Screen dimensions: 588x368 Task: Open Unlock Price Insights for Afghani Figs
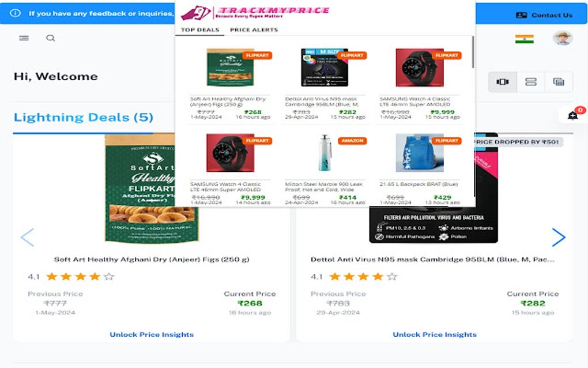click(x=152, y=334)
